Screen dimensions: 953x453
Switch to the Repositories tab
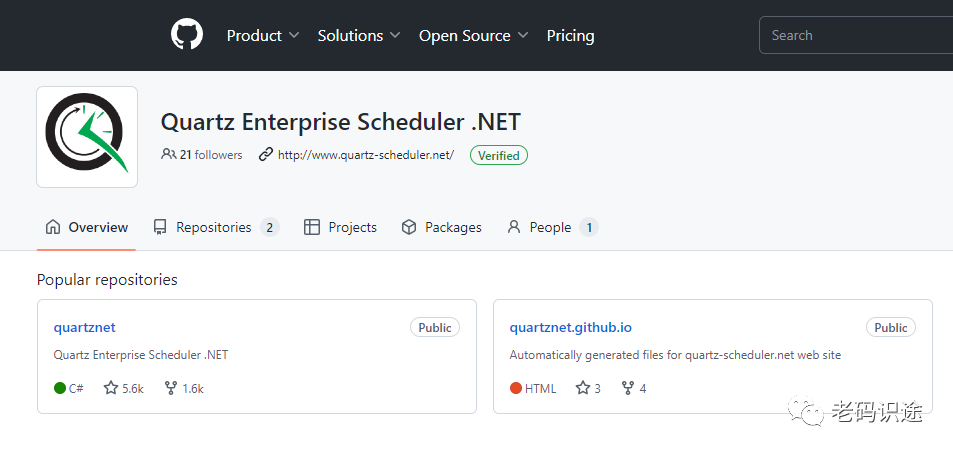click(216, 227)
